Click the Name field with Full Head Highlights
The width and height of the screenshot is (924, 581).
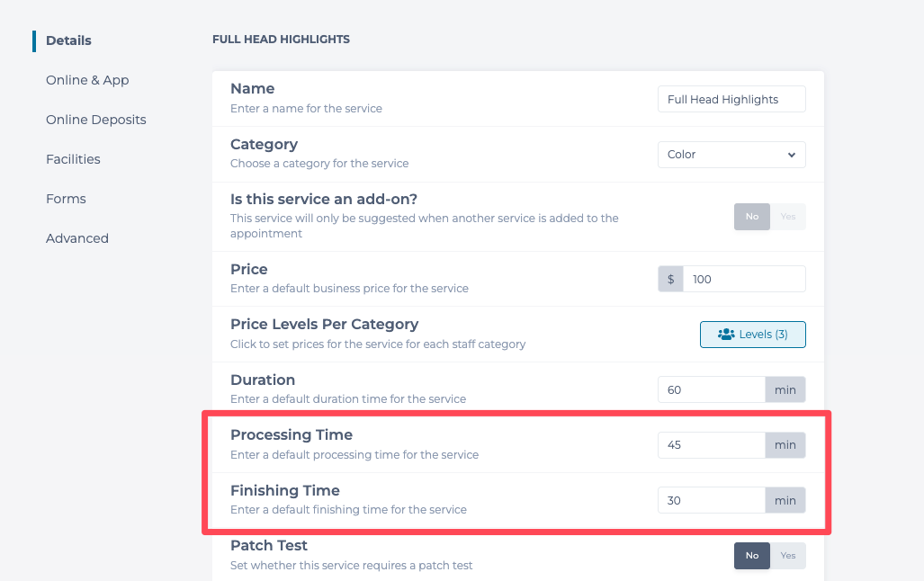(731, 100)
